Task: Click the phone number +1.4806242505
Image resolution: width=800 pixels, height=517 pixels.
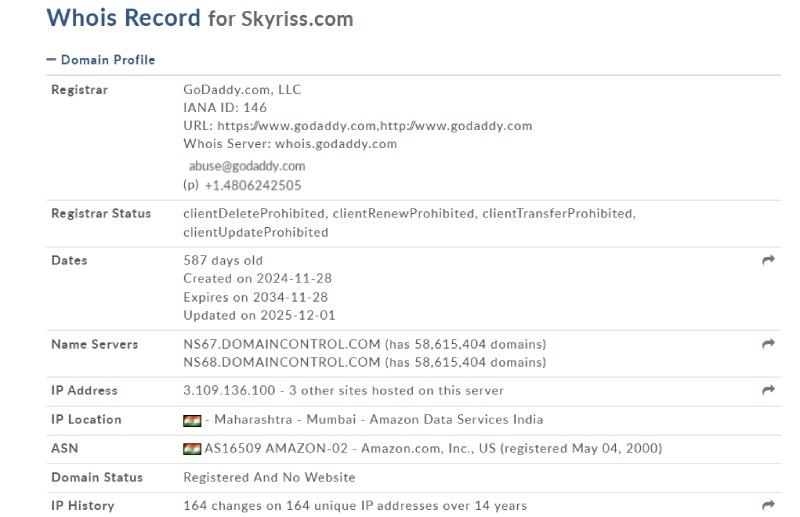Action: click(253, 186)
